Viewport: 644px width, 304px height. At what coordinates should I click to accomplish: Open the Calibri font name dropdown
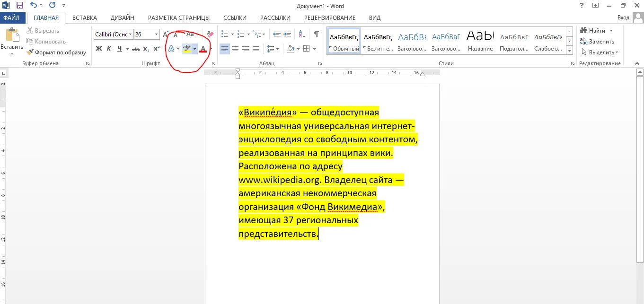[x=131, y=35]
